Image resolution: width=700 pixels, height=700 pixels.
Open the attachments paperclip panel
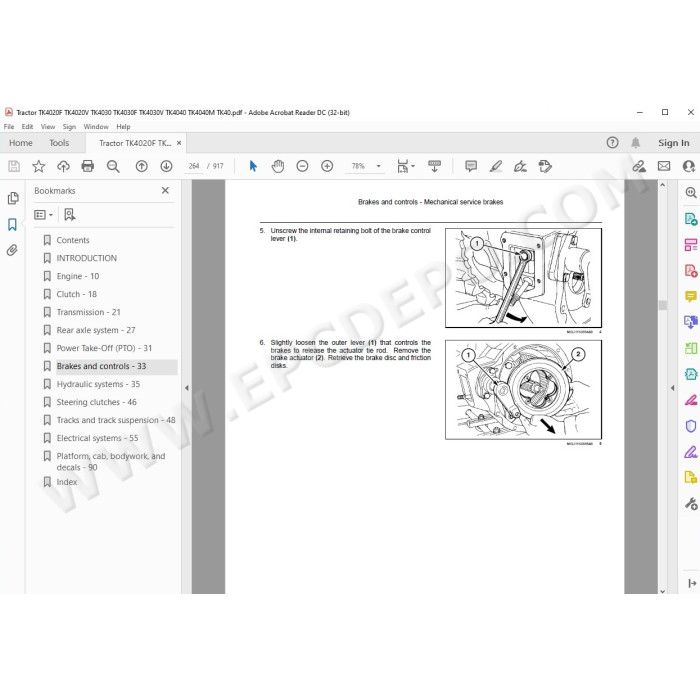pos(12,250)
